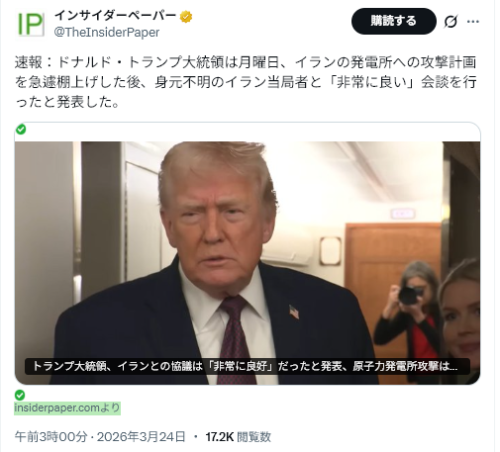Click the photographer in the thumbnail background

point(409,315)
